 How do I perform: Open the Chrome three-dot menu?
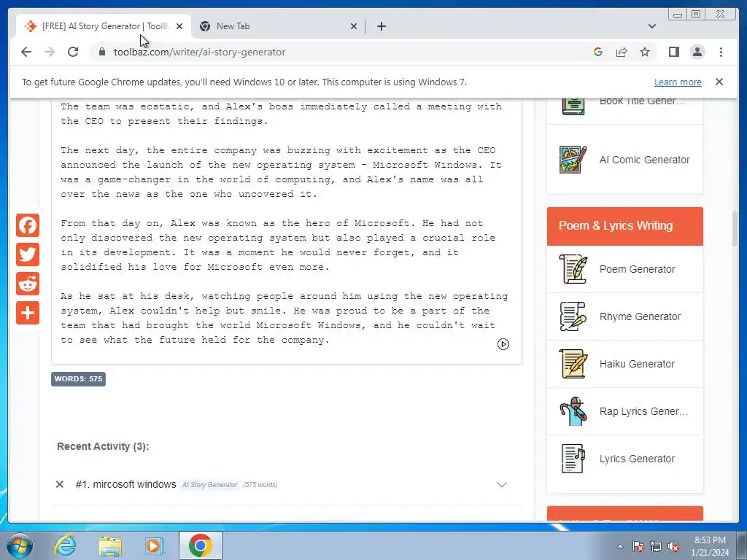(721, 52)
